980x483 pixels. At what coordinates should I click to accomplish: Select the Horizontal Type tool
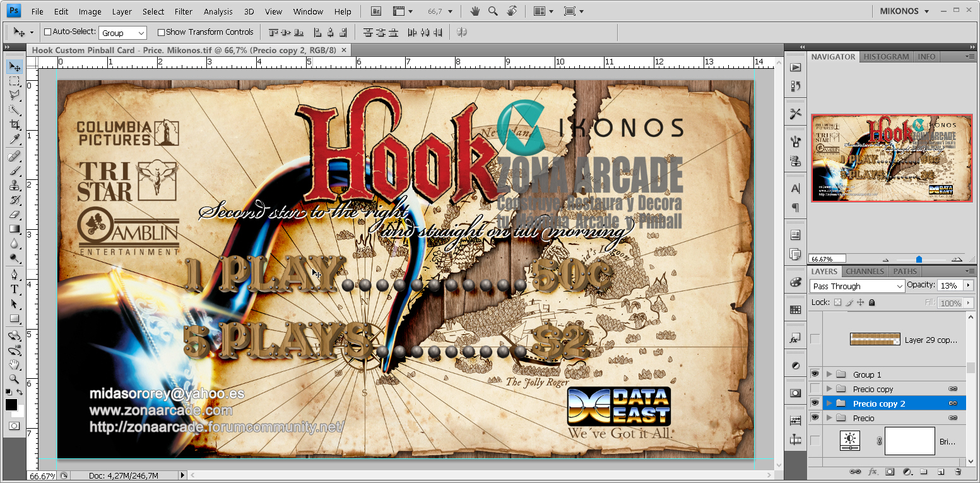tap(13, 289)
